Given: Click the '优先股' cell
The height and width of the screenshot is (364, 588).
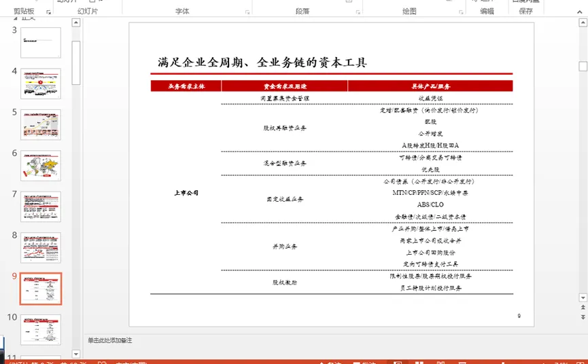Looking at the screenshot, I should [430, 169].
